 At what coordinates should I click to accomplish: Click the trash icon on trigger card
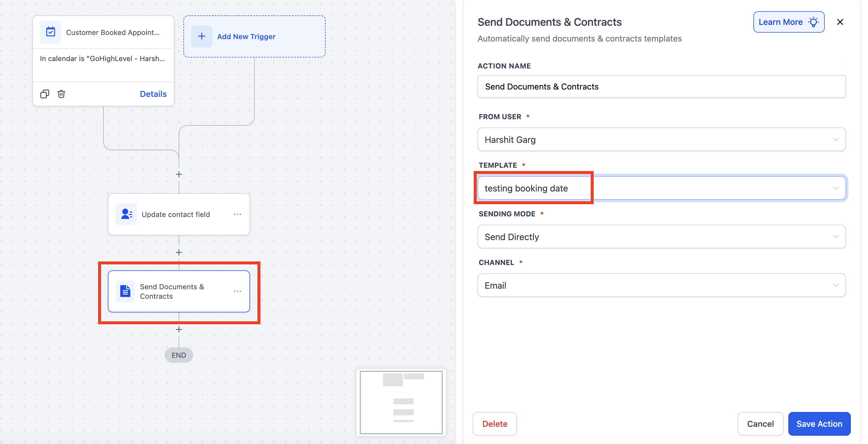coord(61,94)
